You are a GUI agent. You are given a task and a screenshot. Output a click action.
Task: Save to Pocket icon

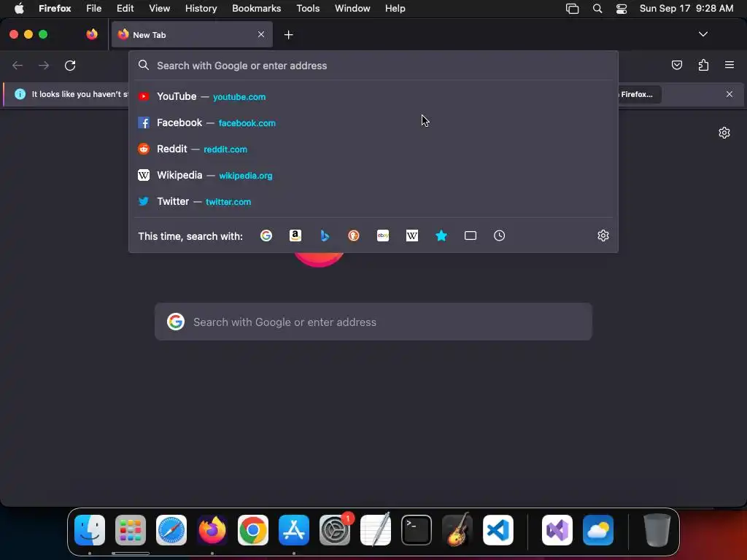tap(676, 65)
